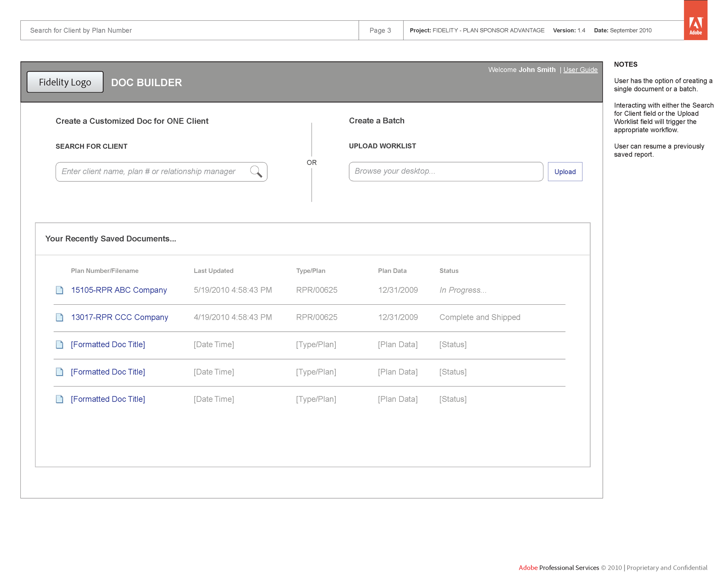Click the Plan Data column header
The image size is (728, 582).
[x=392, y=271]
